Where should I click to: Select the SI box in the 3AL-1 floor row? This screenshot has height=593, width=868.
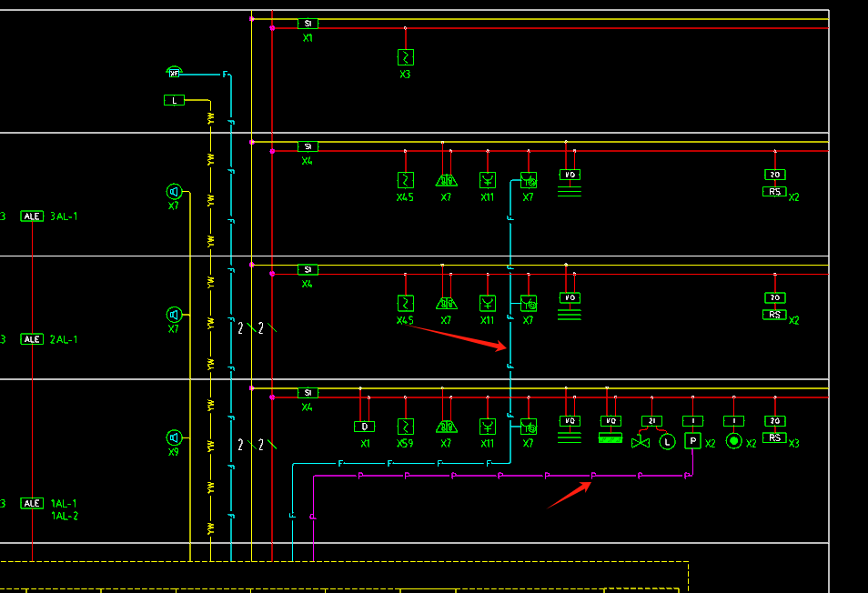click(x=308, y=146)
